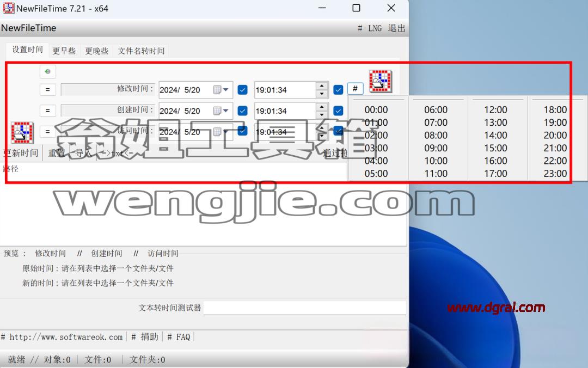This screenshot has width=588, height=368.
Task: Click the large red-bordered drag-drop icon at top right
Action: pyautogui.click(x=381, y=81)
